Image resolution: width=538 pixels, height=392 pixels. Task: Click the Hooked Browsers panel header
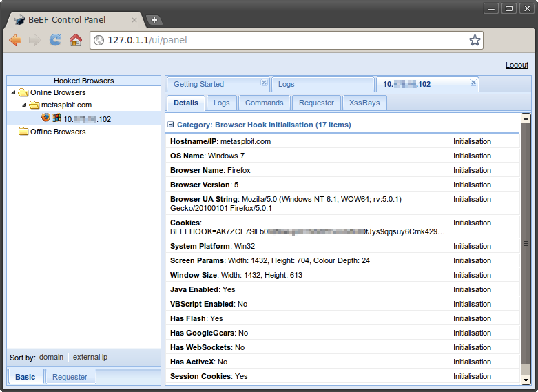tap(84, 81)
